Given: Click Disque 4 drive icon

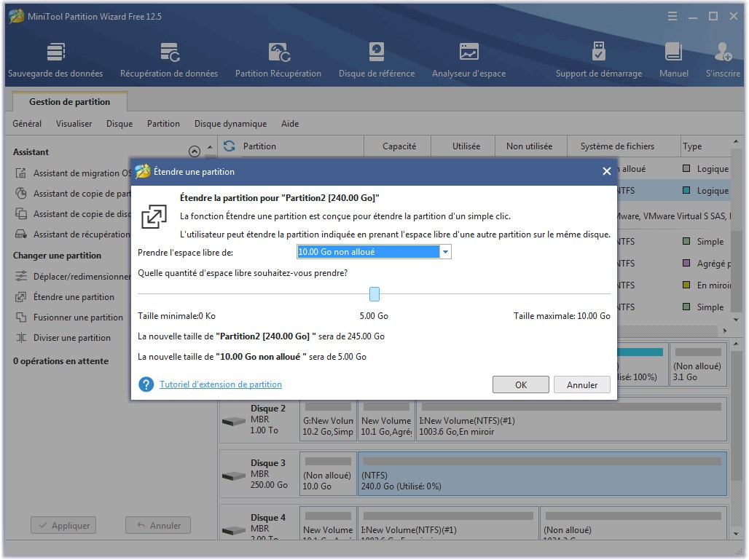Looking at the screenshot, I should point(234,530).
